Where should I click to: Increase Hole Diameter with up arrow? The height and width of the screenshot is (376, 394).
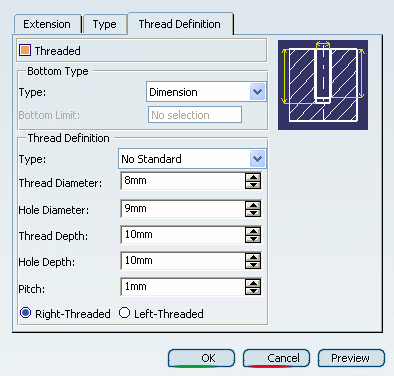tap(253, 205)
